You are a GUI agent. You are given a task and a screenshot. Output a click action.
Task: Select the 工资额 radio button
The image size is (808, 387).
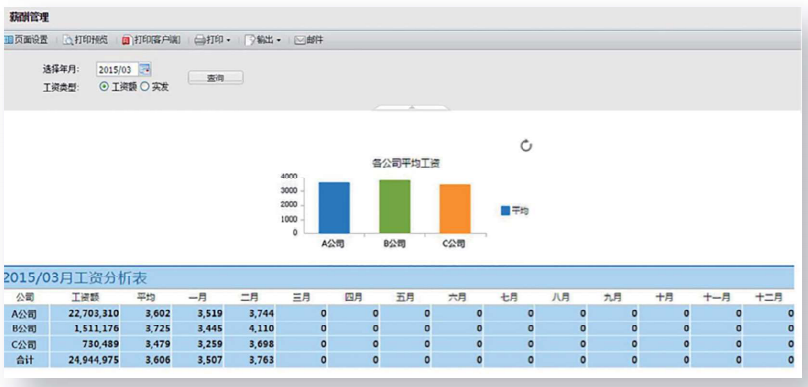point(104,87)
